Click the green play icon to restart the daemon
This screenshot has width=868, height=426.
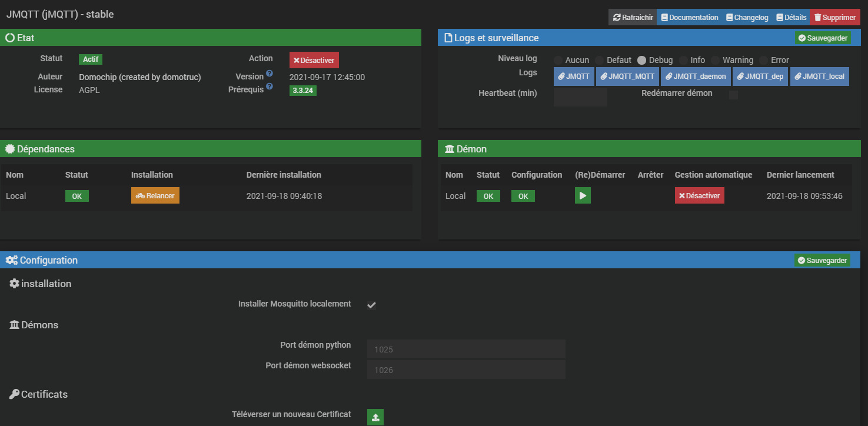(583, 196)
